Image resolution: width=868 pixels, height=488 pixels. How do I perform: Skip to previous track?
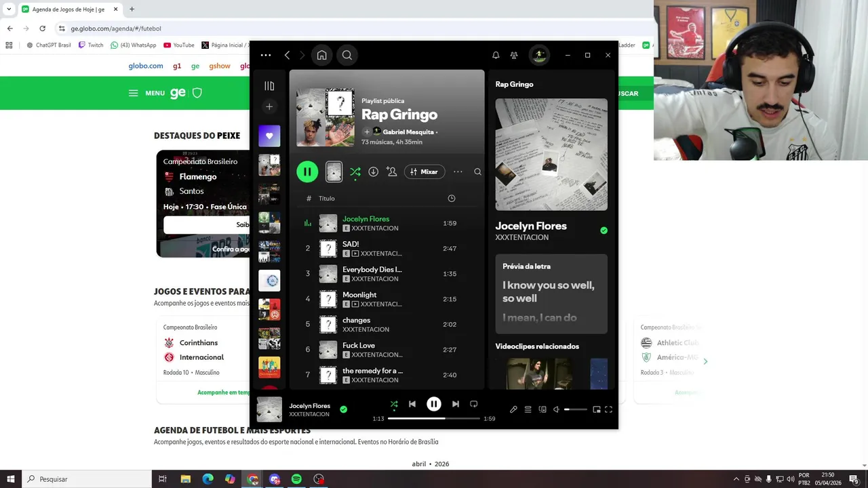(x=412, y=404)
